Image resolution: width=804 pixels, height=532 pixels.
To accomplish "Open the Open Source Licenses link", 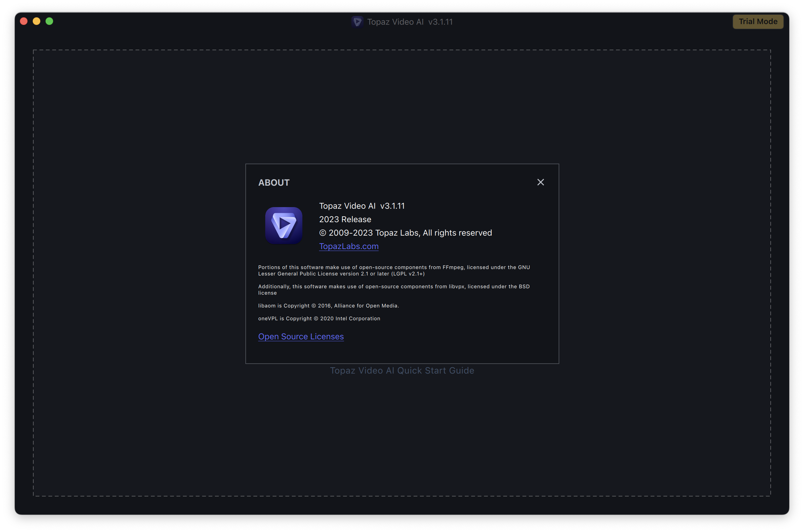I will [x=301, y=336].
